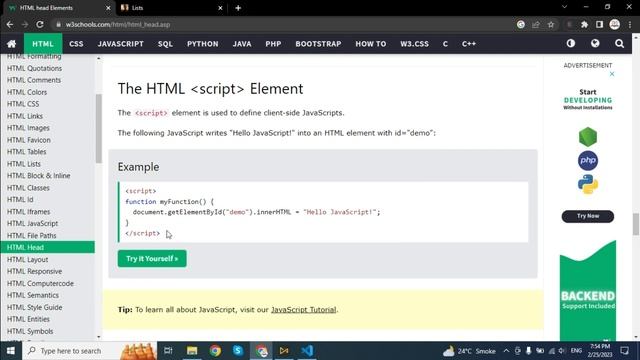The width and height of the screenshot is (640, 360).
Task: Open C++ in the top navigation
Action: click(x=469, y=44)
